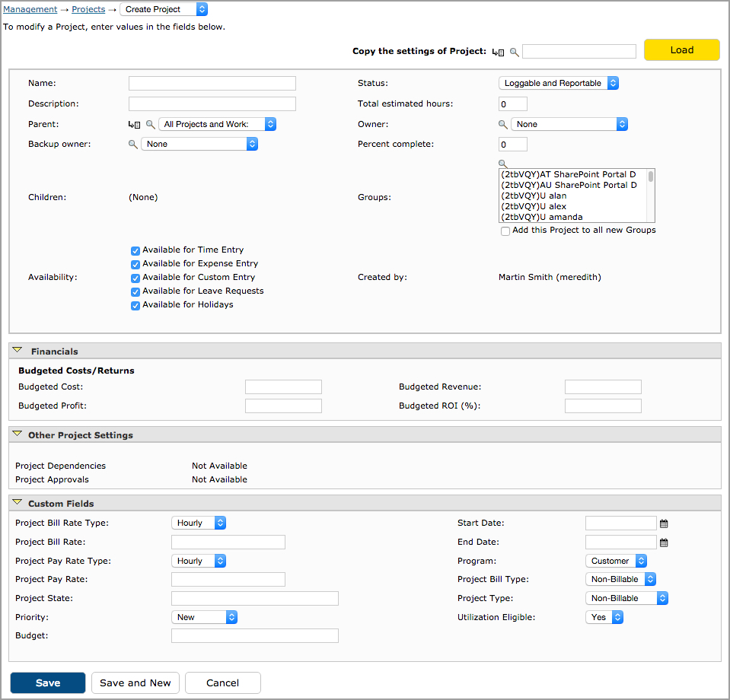This screenshot has width=730, height=700.
Task: Click the Copy settings of Project input field
Action: point(579,51)
